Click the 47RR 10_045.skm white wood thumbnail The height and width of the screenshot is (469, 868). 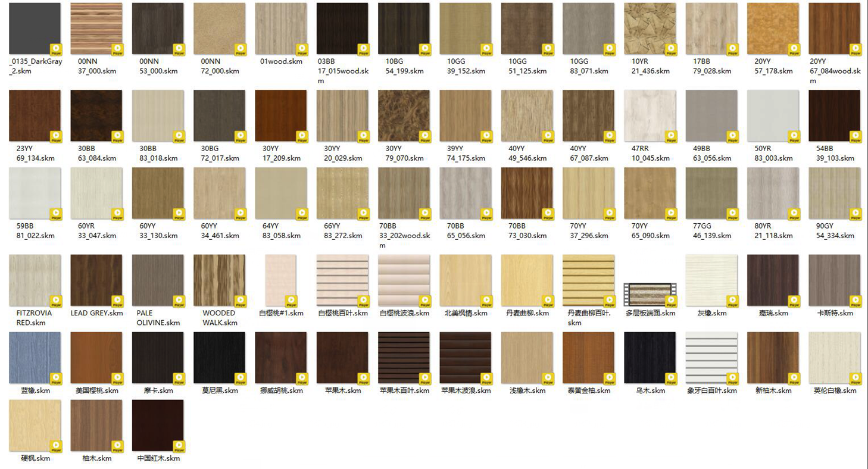(650, 116)
